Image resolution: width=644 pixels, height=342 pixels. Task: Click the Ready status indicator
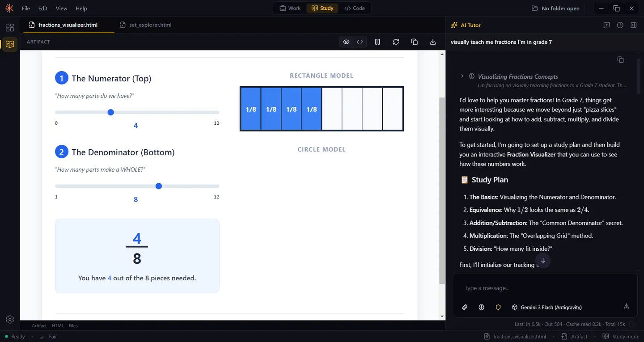point(15,337)
